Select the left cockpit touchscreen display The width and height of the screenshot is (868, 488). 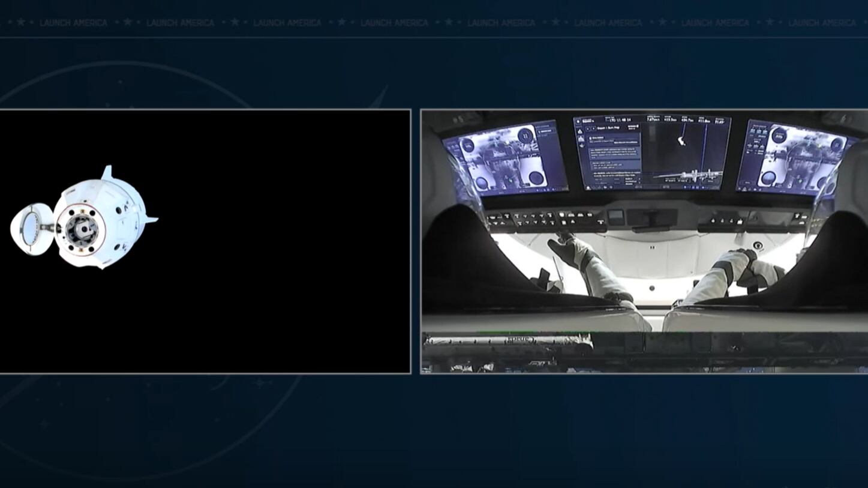coord(505,158)
